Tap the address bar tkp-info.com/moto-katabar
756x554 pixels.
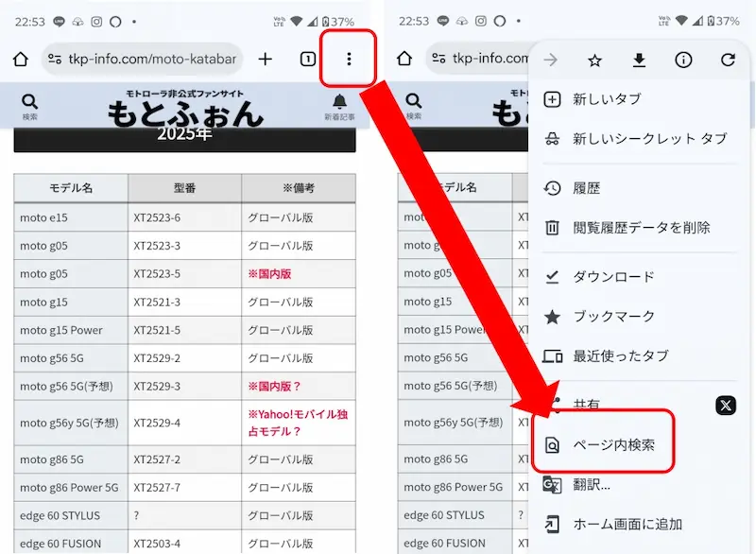[x=143, y=59]
